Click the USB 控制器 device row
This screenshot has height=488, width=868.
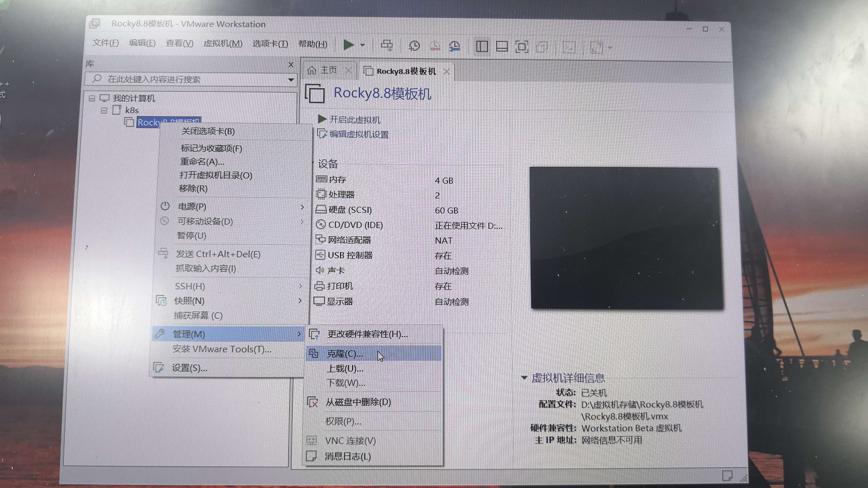(x=409, y=255)
